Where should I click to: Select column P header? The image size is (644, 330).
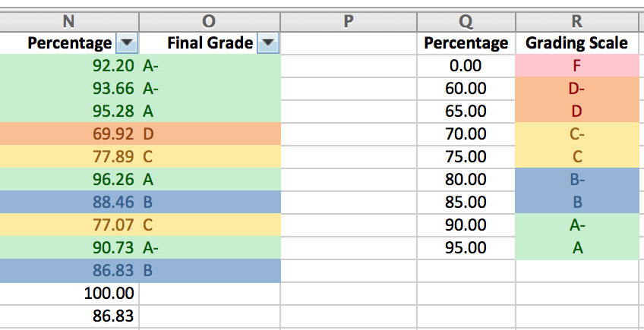coord(349,20)
